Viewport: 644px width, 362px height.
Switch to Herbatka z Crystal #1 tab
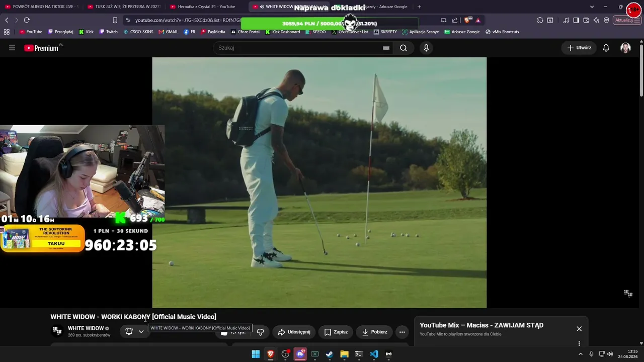point(206,7)
